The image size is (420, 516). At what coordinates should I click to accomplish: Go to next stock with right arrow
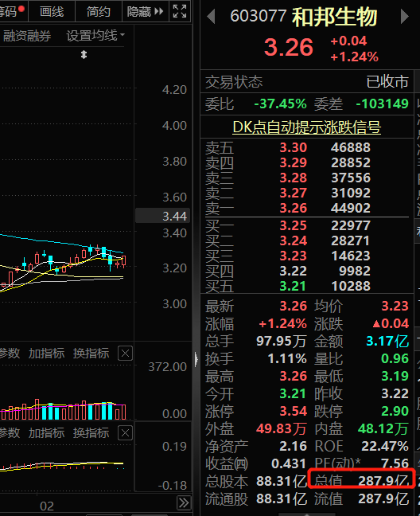tap(405, 16)
